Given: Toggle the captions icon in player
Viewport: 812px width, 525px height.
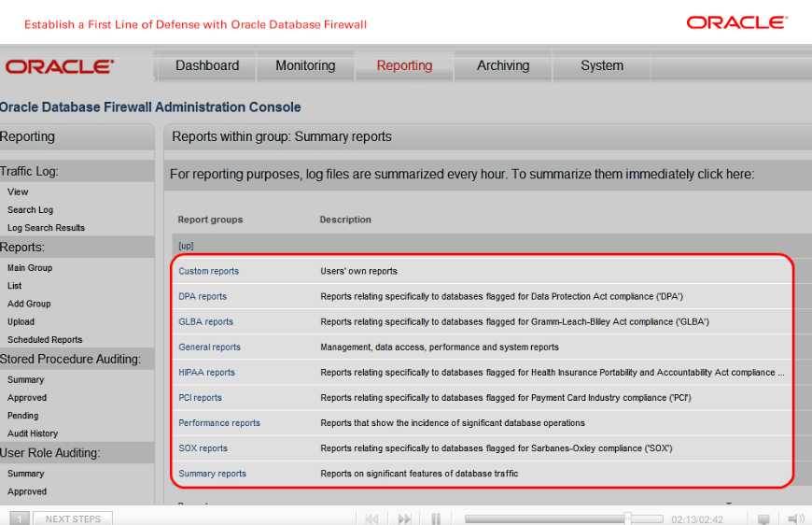Looking at the screenshot, I should [x=763, y=518].
